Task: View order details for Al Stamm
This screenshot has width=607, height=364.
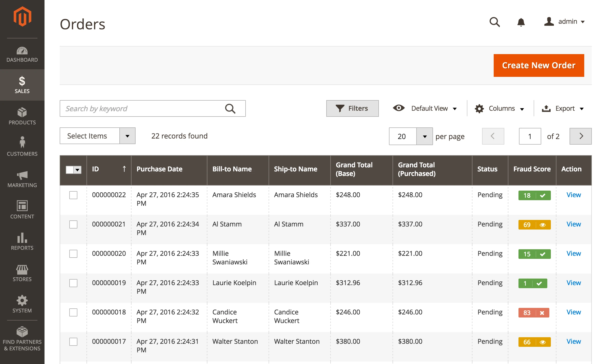Action: [x=573, y=224]
